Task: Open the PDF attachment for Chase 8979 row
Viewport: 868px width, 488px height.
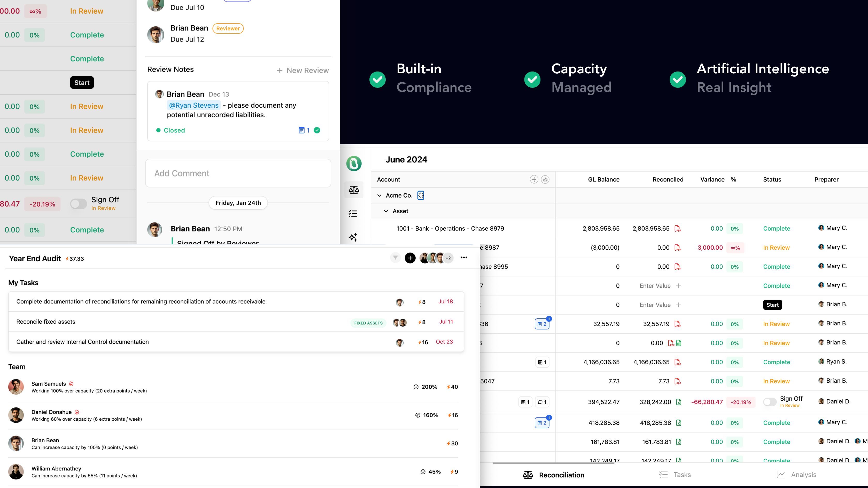Action: click(678, 229)
